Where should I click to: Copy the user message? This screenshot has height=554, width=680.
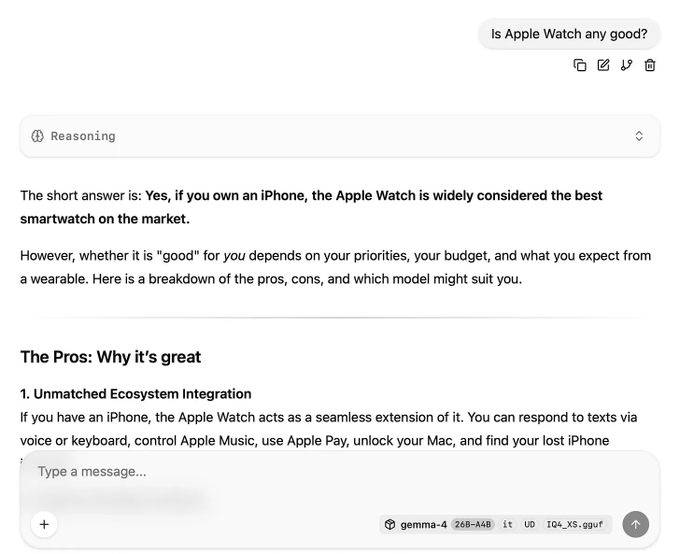[580, 65]
